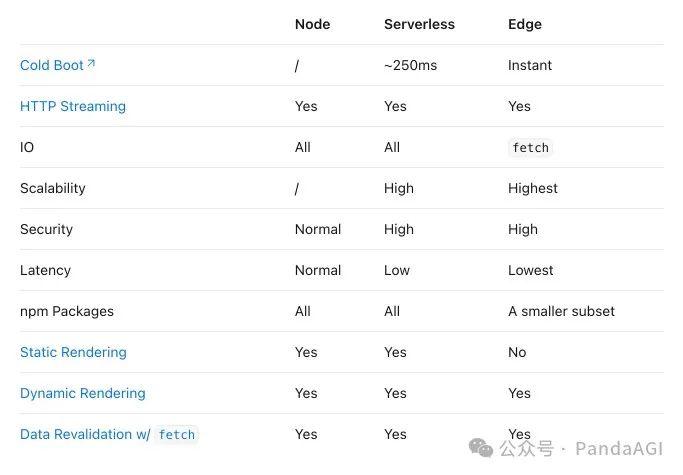The width and height of the screenshot is (683, 475).
Task: Open the Dynamic Rendering link
Action: (82, 393)
